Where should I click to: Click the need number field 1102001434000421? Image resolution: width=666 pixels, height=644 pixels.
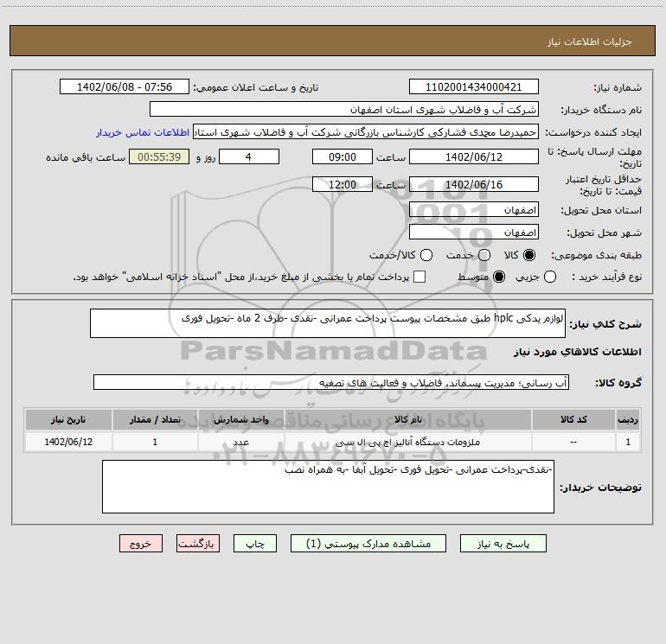coord(474,87)
